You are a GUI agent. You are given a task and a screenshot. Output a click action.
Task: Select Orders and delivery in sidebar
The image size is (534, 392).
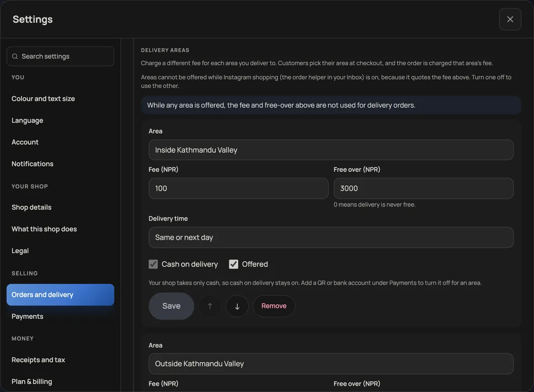[x=60, y=295]
